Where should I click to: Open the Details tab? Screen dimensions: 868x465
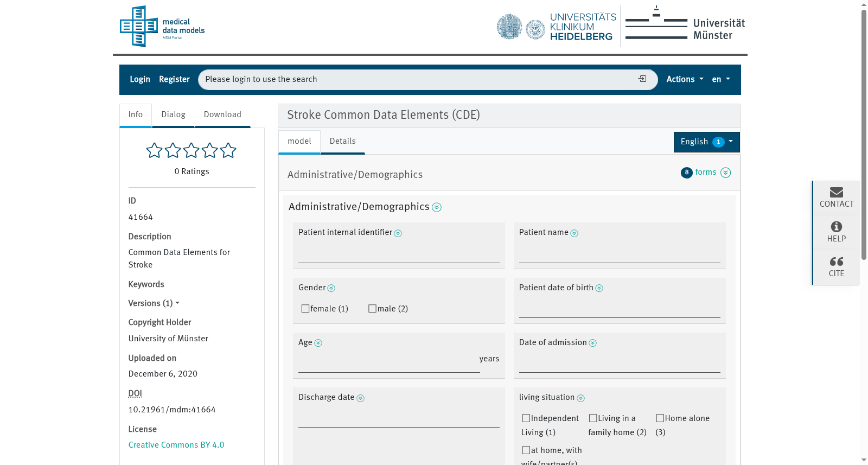coord(343,142)
